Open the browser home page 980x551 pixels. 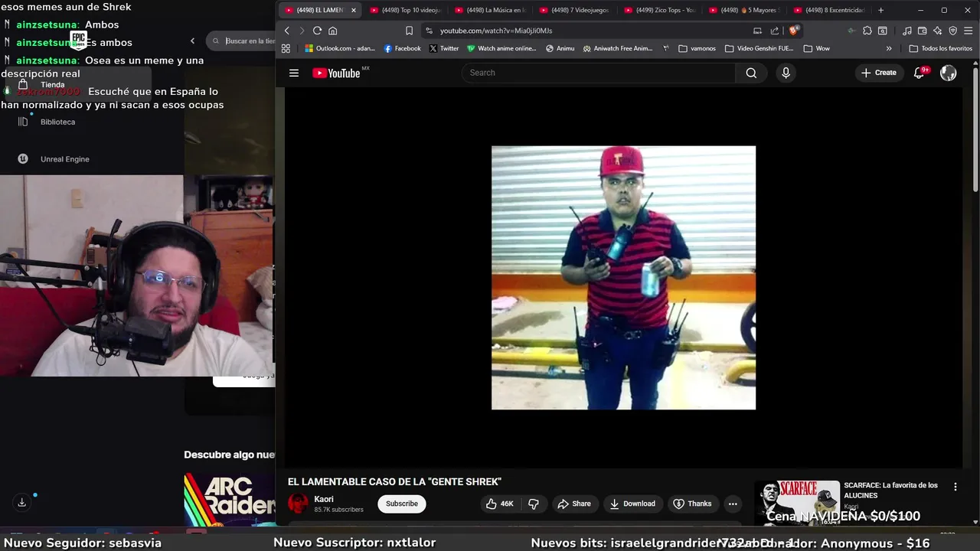pyautogui.click(x=332, y=31)
